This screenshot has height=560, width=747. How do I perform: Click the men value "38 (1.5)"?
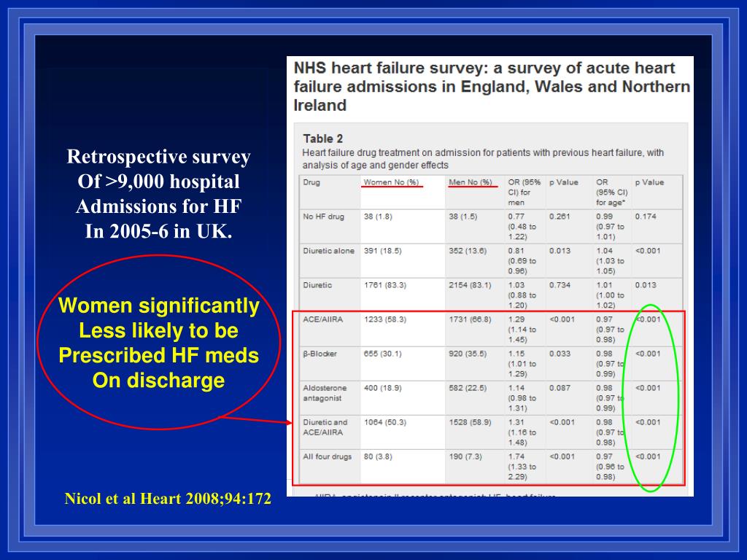[463, 217]
